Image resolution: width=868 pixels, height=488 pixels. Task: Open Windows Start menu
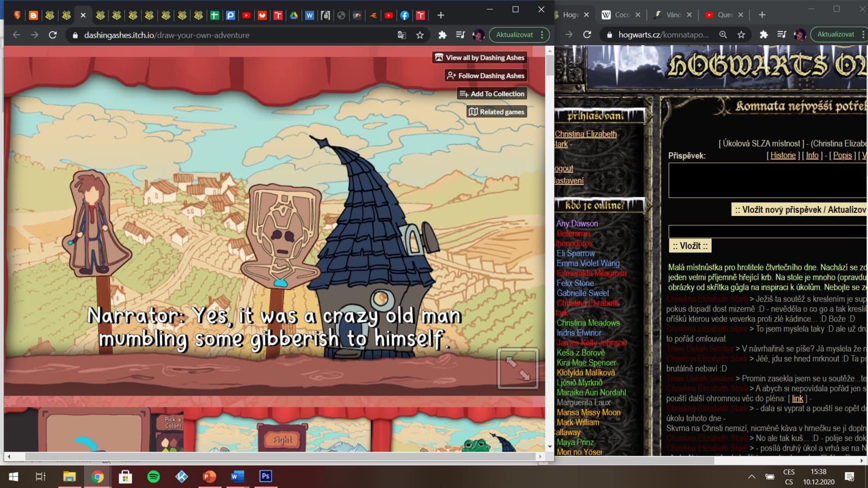pos(14,477)
